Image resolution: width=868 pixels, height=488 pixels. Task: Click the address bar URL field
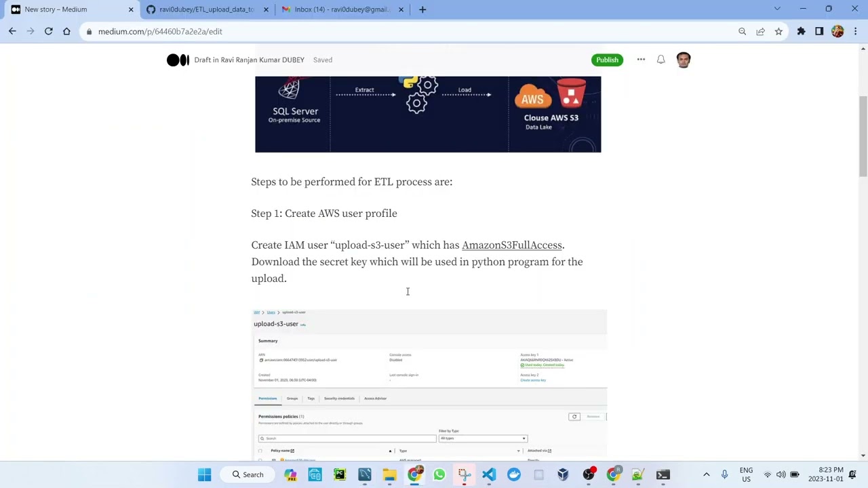[x=407, y=31]
